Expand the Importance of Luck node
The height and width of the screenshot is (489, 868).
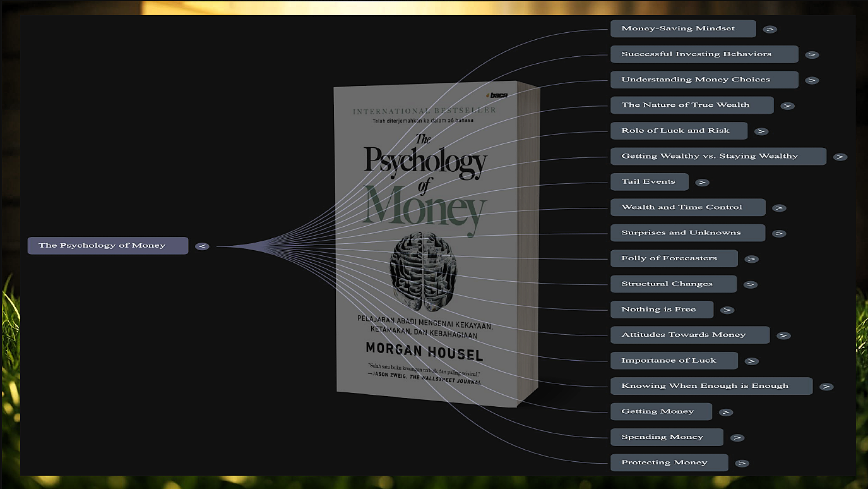point(751,361)
